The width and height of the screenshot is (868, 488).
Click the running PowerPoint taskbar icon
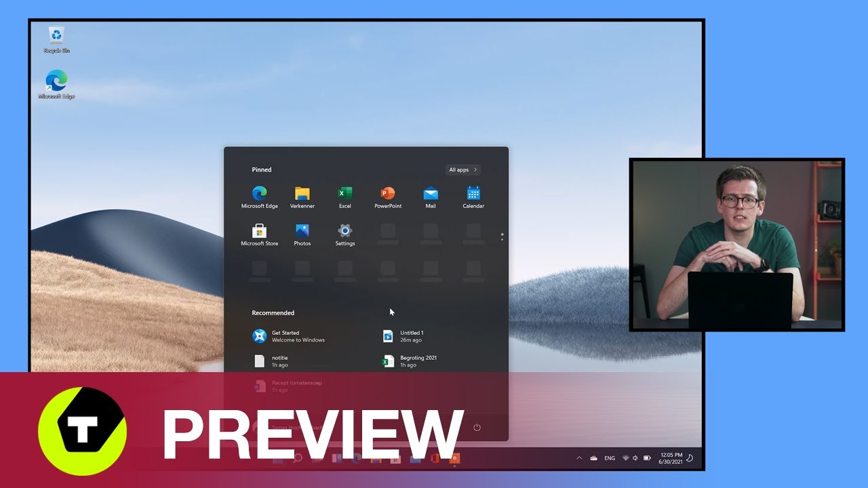pyautogui.click(x=456, y=459)
